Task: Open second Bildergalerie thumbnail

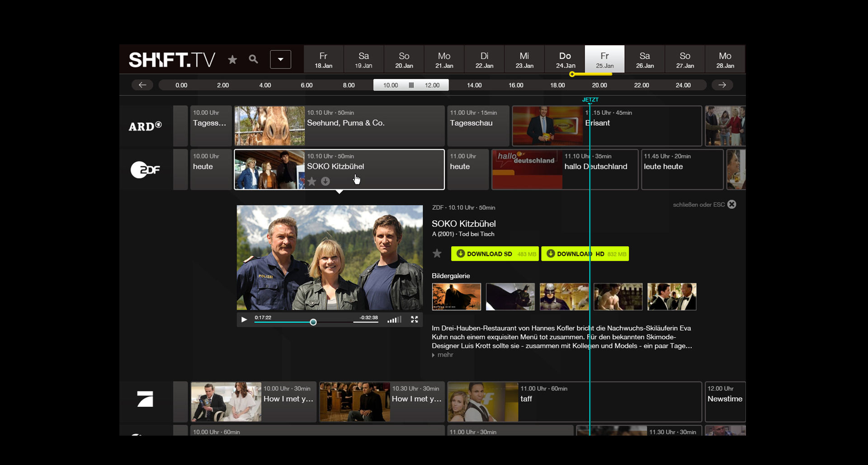Action: [x=510, y=296]
